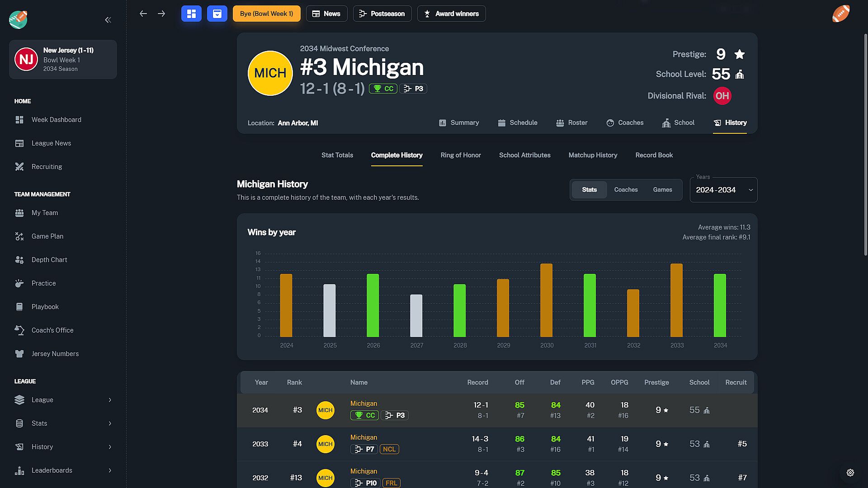Open the blue dashboard grid icon
Screen dimensions: 868x488
[x=191, y=14]
